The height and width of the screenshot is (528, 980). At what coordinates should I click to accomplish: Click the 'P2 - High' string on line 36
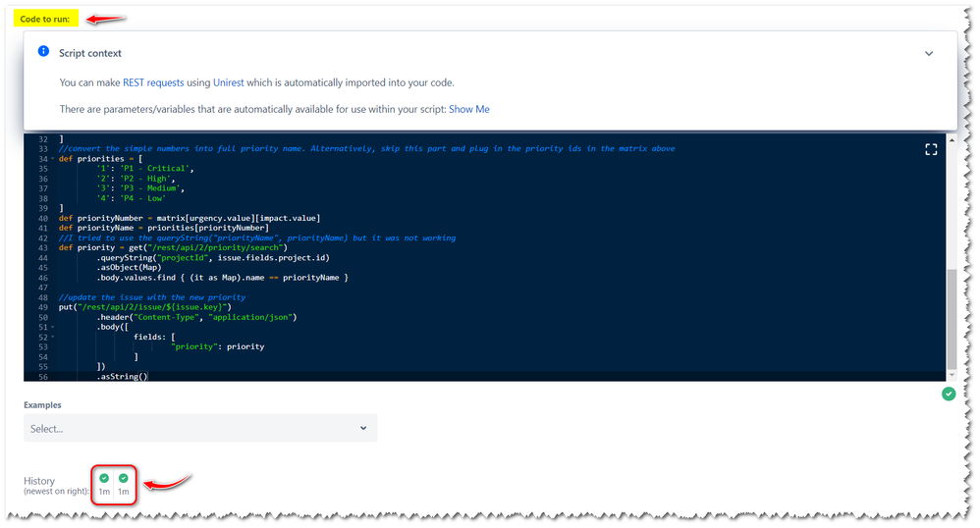click(x=146, y=178)
